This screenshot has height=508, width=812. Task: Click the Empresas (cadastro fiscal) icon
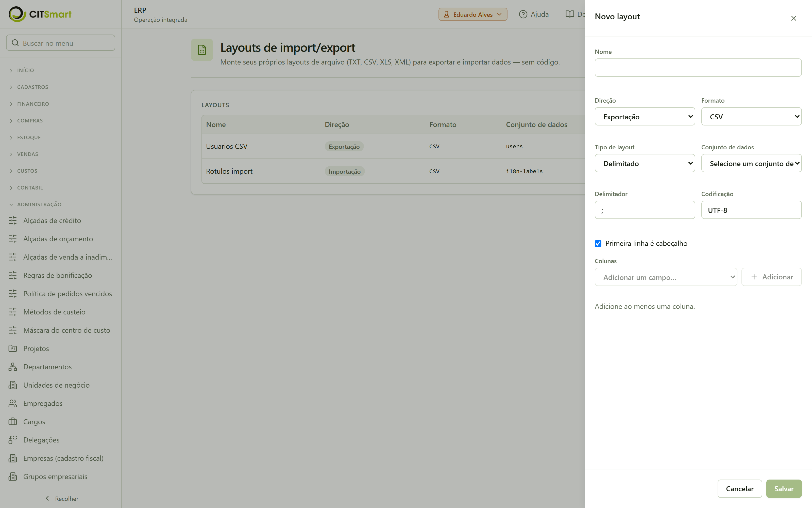tap(13, 458)
